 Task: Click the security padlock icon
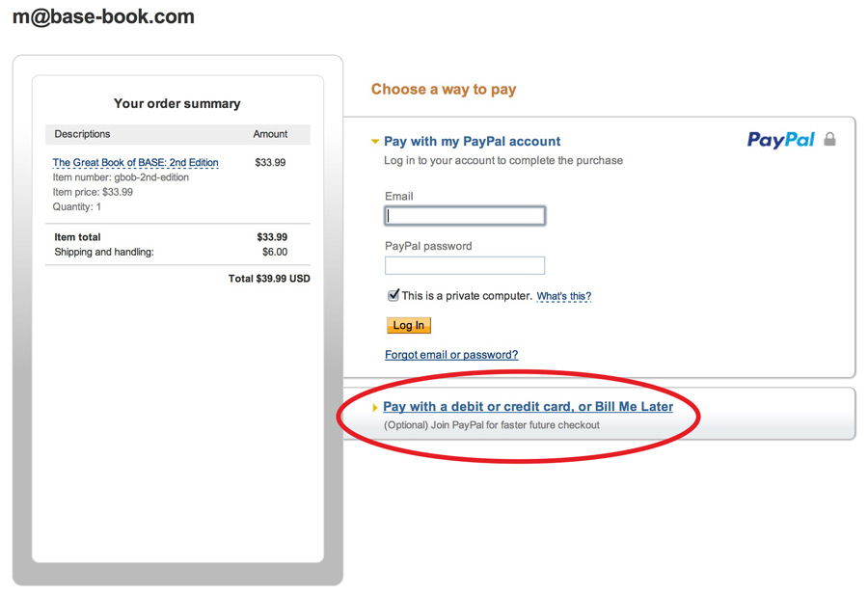(829, 140)
